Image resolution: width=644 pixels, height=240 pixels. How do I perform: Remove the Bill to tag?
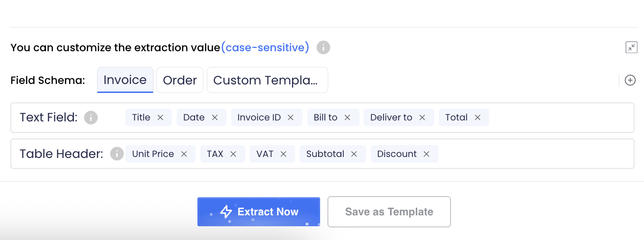pyautogui.click(x=348, y=118)
